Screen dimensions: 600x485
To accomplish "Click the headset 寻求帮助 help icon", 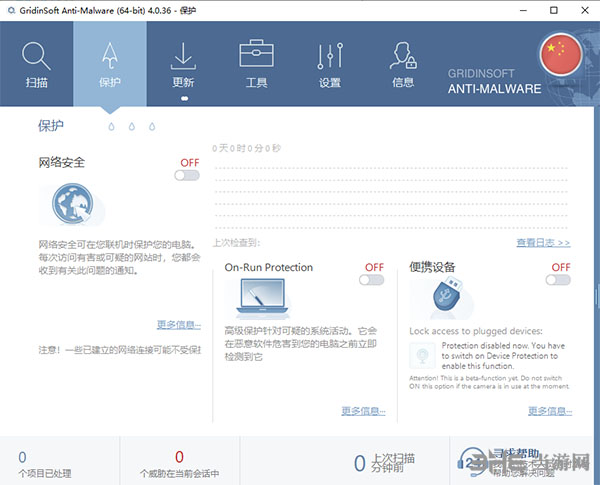I will (x=471, y=462).
